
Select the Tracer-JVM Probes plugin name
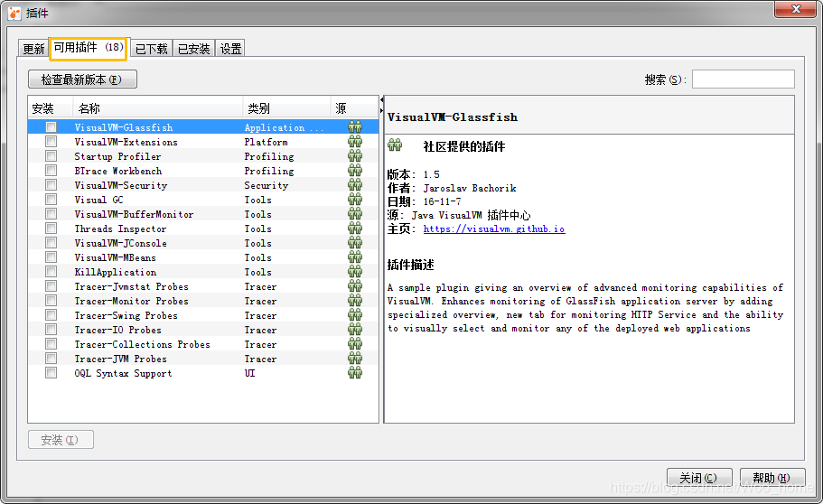click(x=120, y=359)
